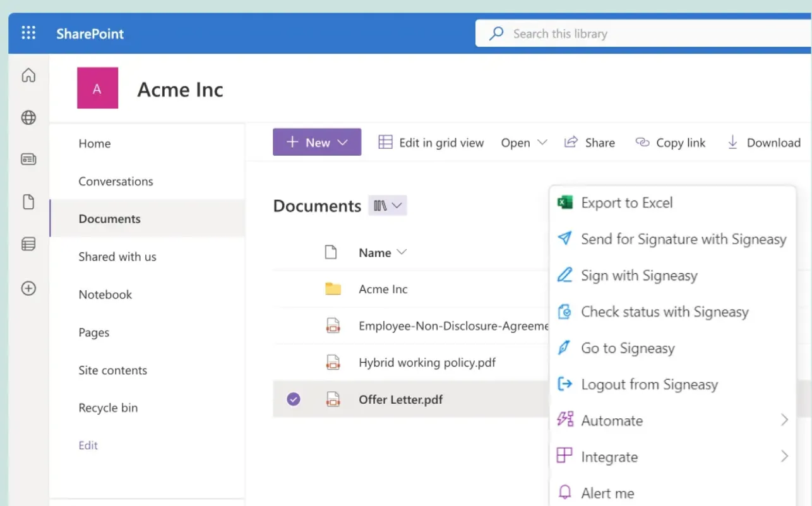
Task: Click the paper-plane Send for Signature icon
Action: 564,238
